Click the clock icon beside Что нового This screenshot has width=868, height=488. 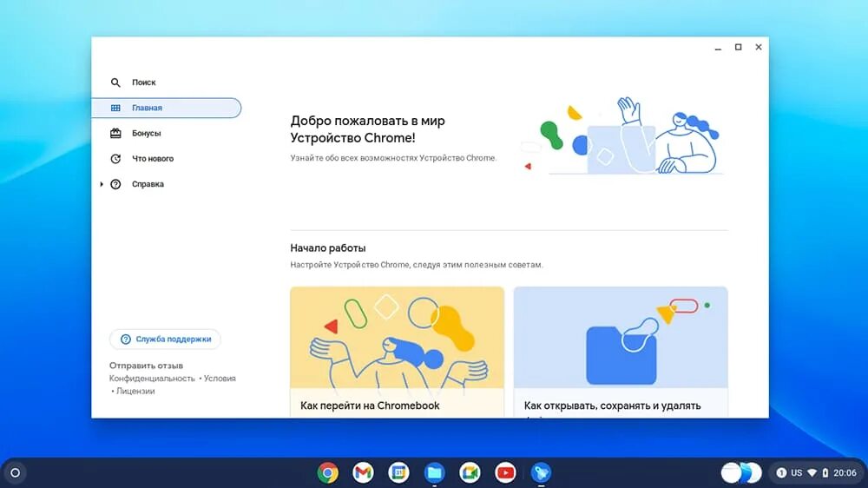[115, 159]
